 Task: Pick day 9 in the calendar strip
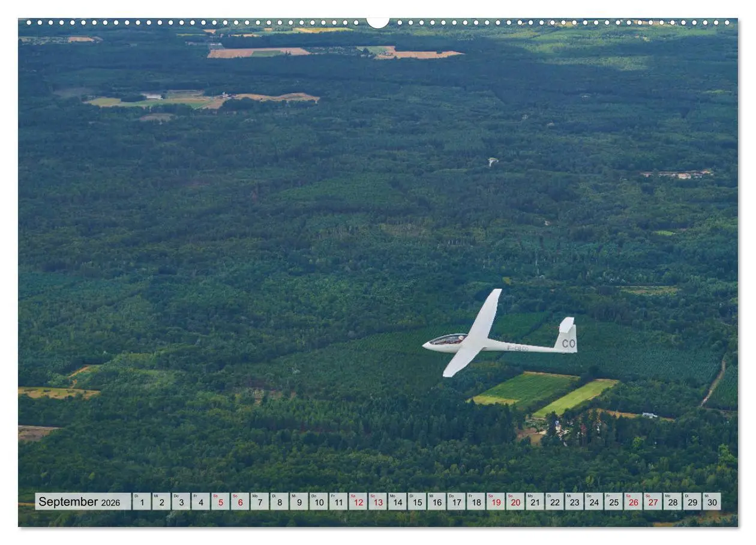coord(299,502)
